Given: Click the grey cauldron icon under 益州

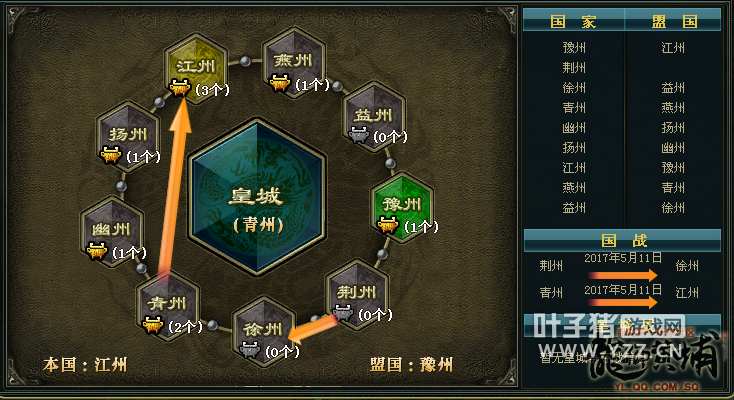Looking at the screenshot, I should point(359,135).
